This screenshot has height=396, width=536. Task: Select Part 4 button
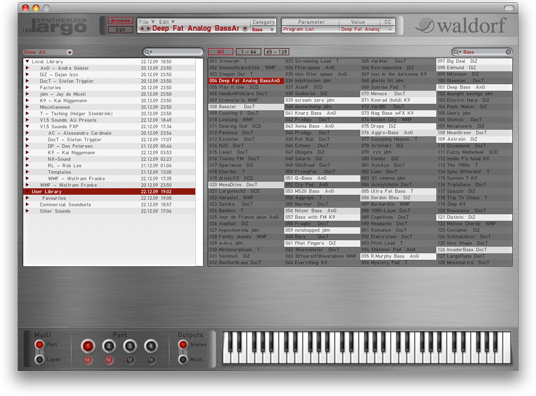click(x=151, y=346)
